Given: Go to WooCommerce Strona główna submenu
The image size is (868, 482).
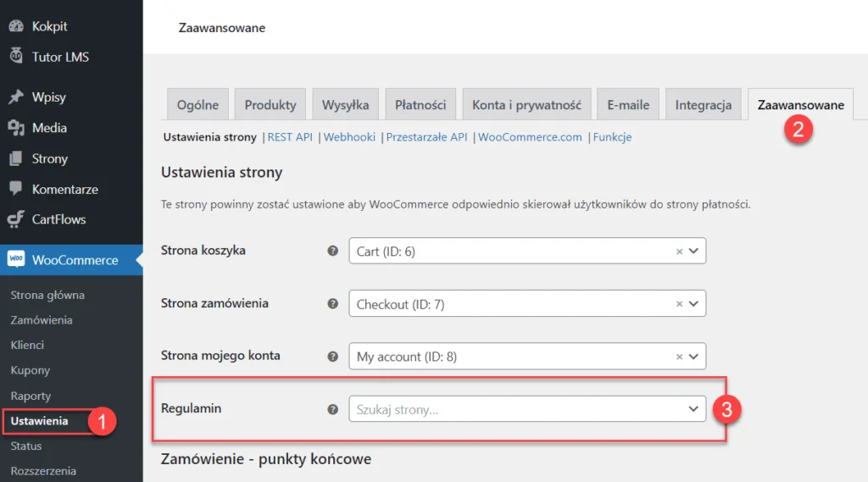Looking at the screenshot, I should pos(47,295).
